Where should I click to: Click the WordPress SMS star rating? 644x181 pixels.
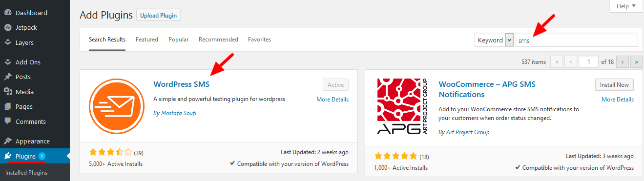[x=111, y=152]
